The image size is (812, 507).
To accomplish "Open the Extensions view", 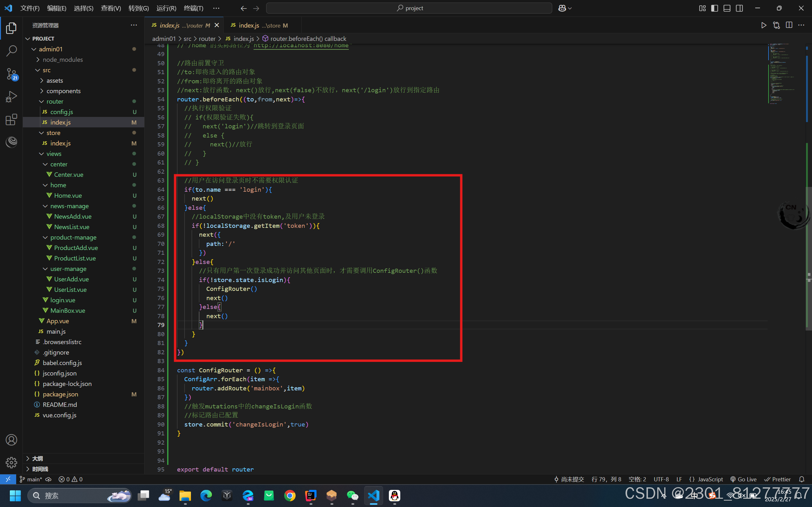I will tap(11, 119).
